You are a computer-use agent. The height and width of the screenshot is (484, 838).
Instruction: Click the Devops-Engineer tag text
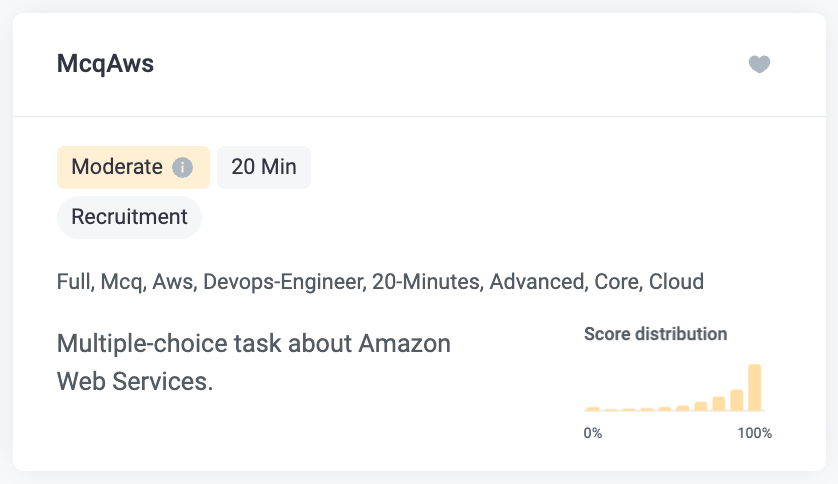coord(283,282)
